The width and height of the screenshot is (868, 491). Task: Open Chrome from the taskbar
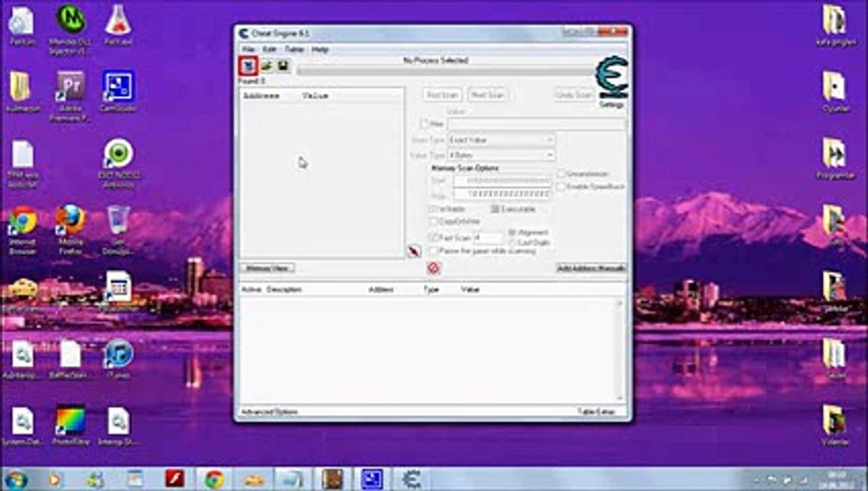pos(214,479)
